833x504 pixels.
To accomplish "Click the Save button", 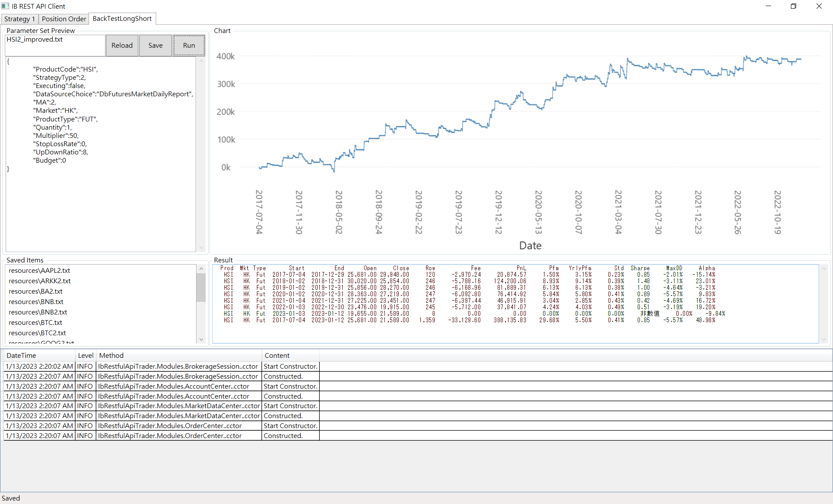I will (x=155, y=46).
